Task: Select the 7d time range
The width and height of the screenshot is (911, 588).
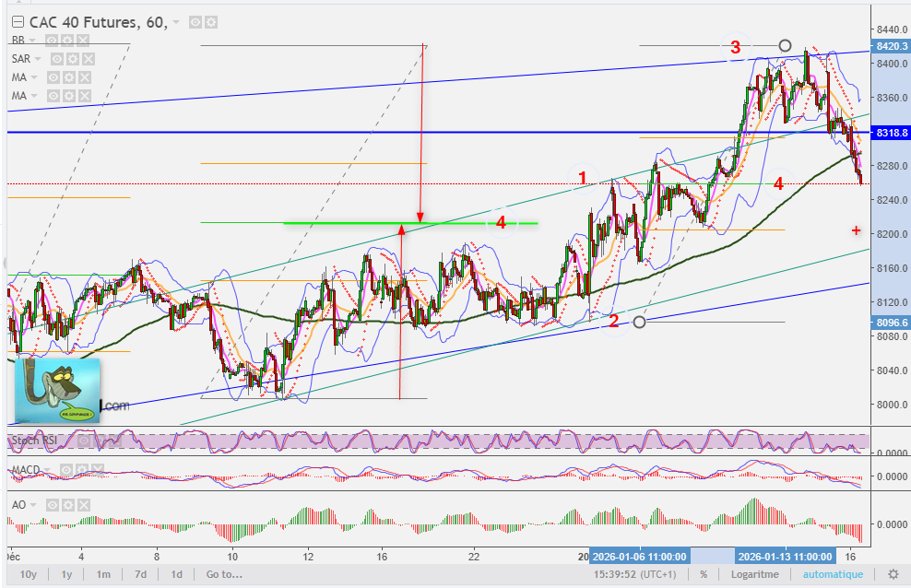Action: pos(140,574)
